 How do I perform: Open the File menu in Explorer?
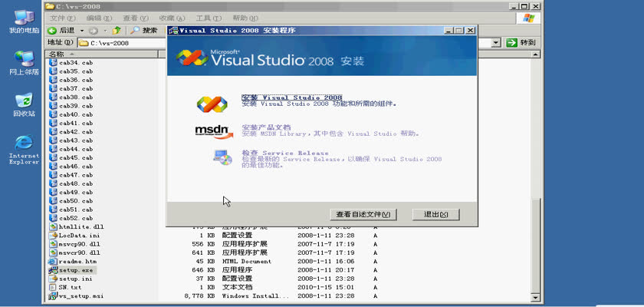pyautogui.click(x=62, y=18)
